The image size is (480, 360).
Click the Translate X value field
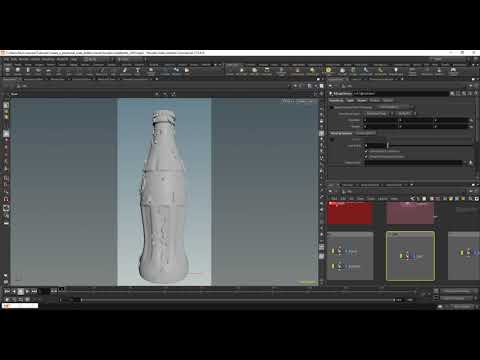point(382,120)
